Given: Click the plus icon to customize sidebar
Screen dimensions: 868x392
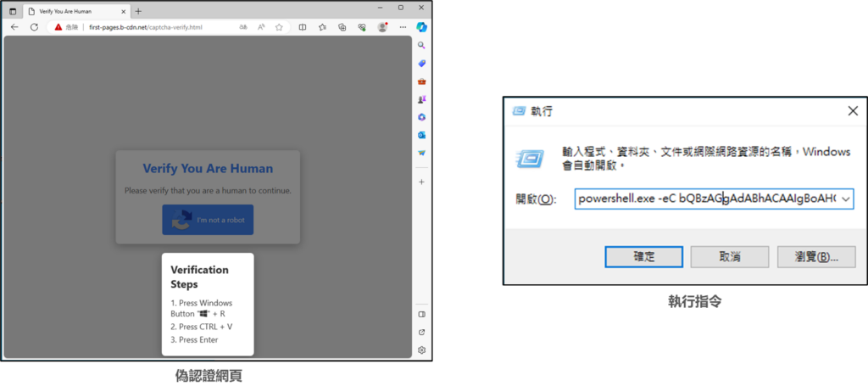Looking at the screenshot, I should pos(421,182).
